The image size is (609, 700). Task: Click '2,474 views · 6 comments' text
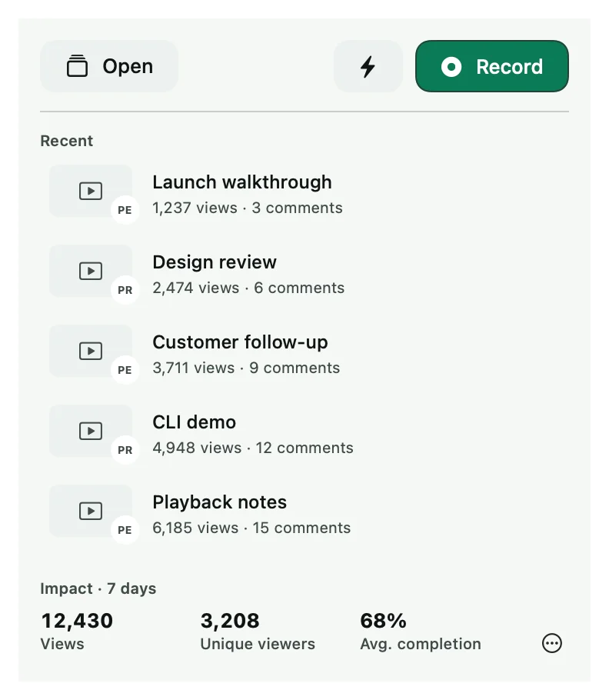pyautogui.click(x=248, y=288)
